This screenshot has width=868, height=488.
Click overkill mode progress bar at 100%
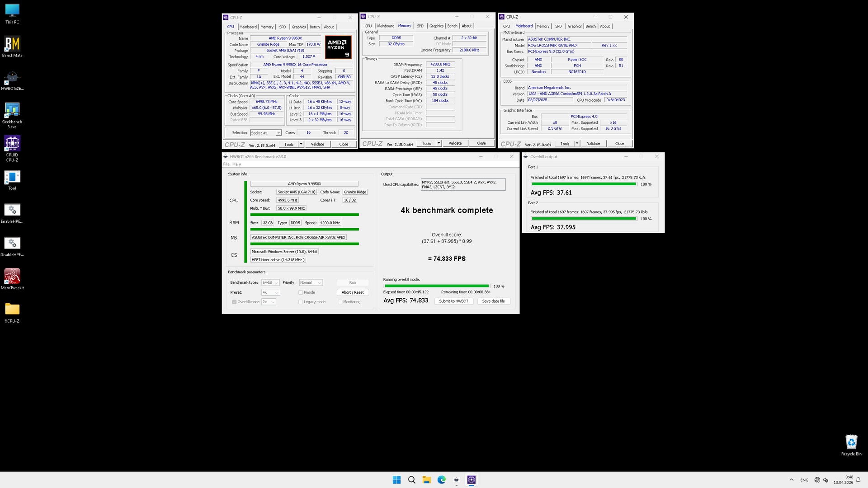pos(437,286)
